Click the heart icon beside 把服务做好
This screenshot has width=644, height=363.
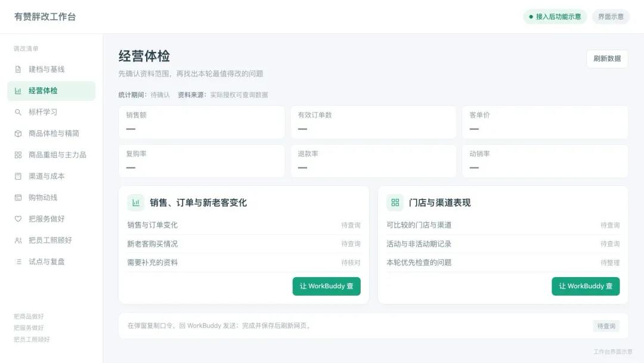pos(18,219)
